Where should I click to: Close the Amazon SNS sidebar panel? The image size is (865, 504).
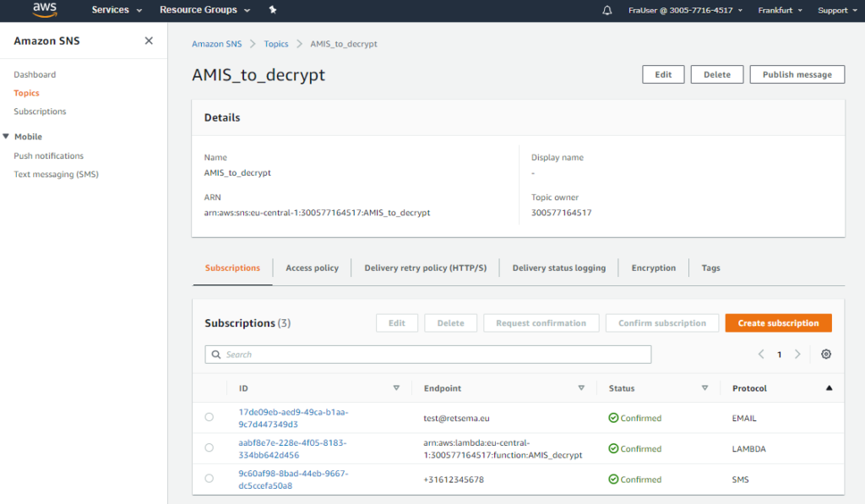pyautogui.click(x=149, y=41)
